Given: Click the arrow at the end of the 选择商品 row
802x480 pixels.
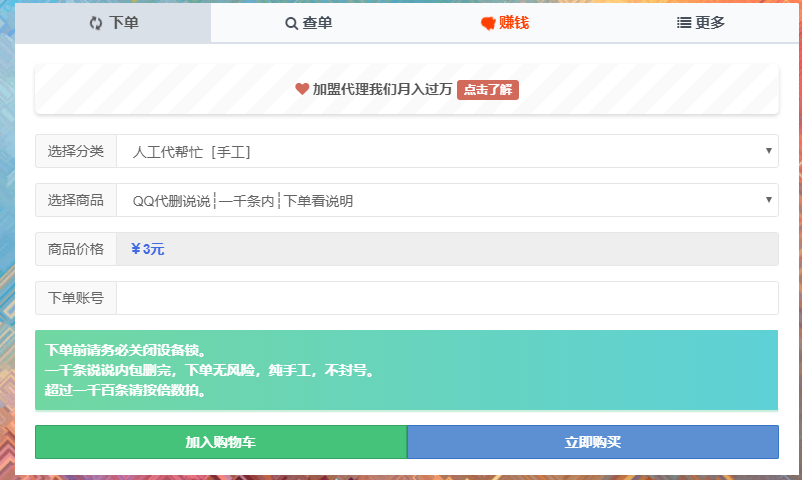Looking at the screenshot, I should click(768, 200).
